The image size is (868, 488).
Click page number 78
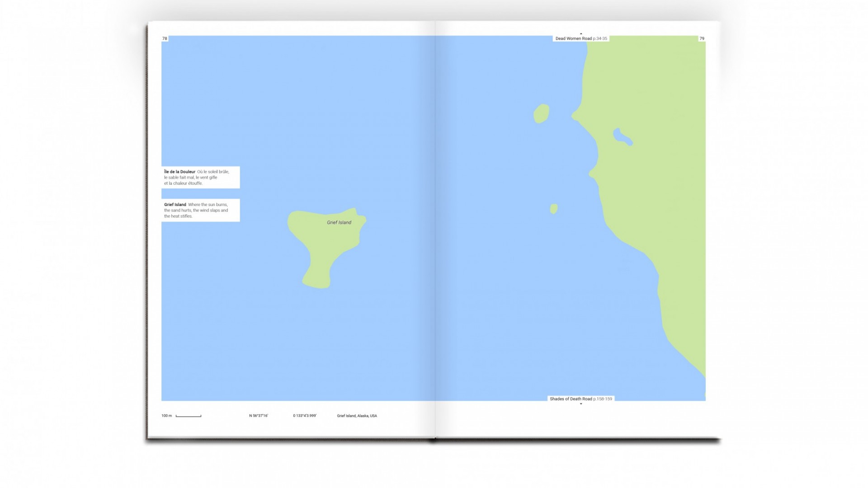(x=165, y=38)
